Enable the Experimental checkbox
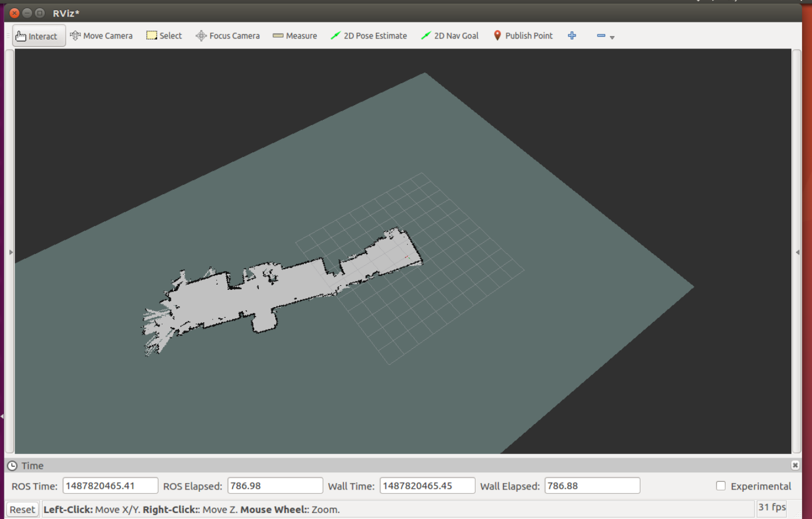Image resolution: width=812 pixels, height=519 pixels. click(721, 486)
